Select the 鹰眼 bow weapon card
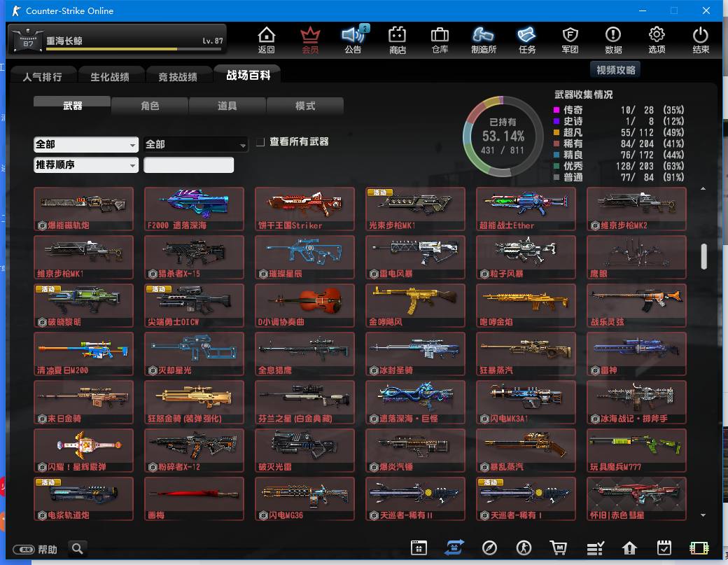The image size is (728, 565). [636, 257]
